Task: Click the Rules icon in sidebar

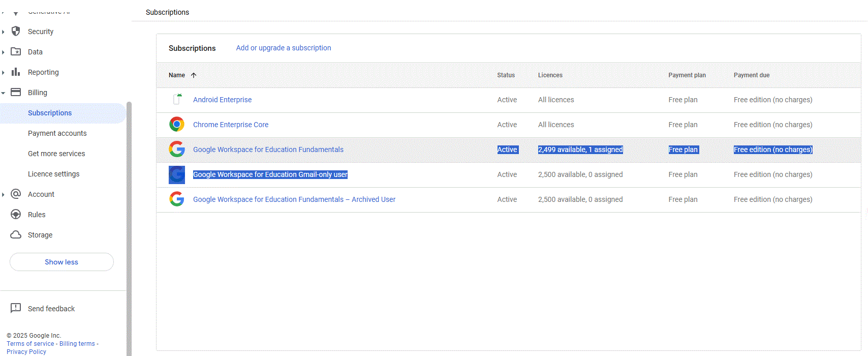Action: click(x=16, y=214)
